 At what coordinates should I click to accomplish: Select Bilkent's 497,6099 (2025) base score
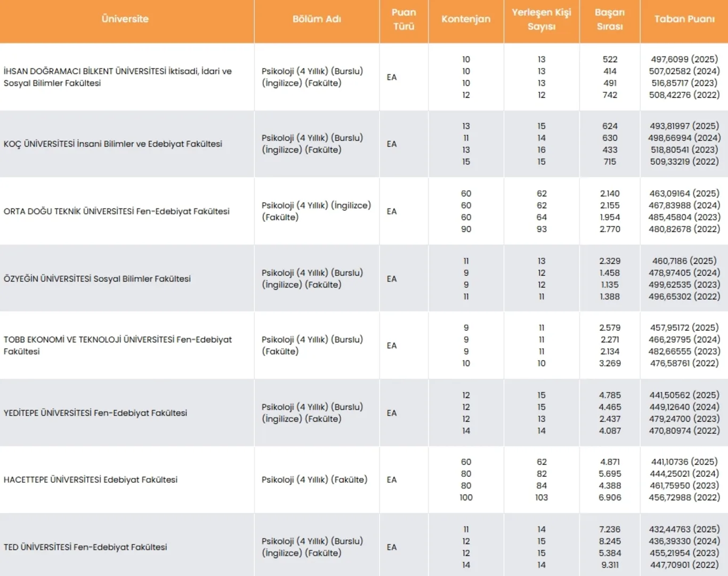(684, 59)
